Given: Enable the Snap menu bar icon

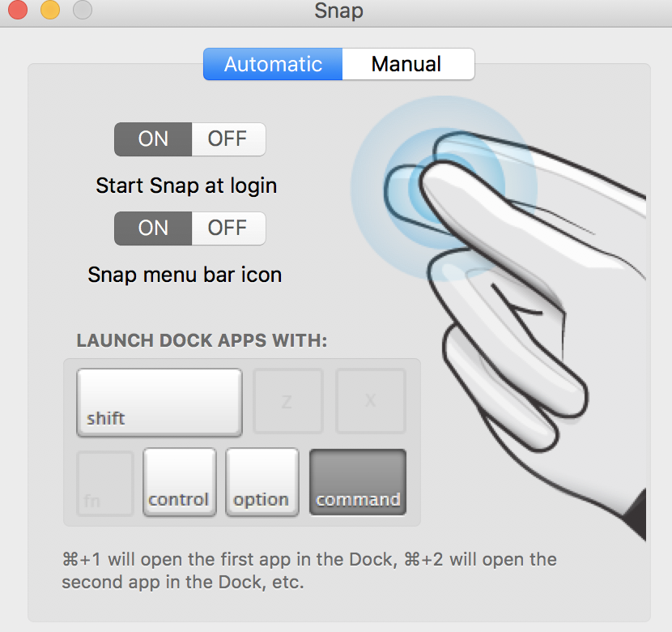Looking at the screenshot, I should click(x=153, y=228).
